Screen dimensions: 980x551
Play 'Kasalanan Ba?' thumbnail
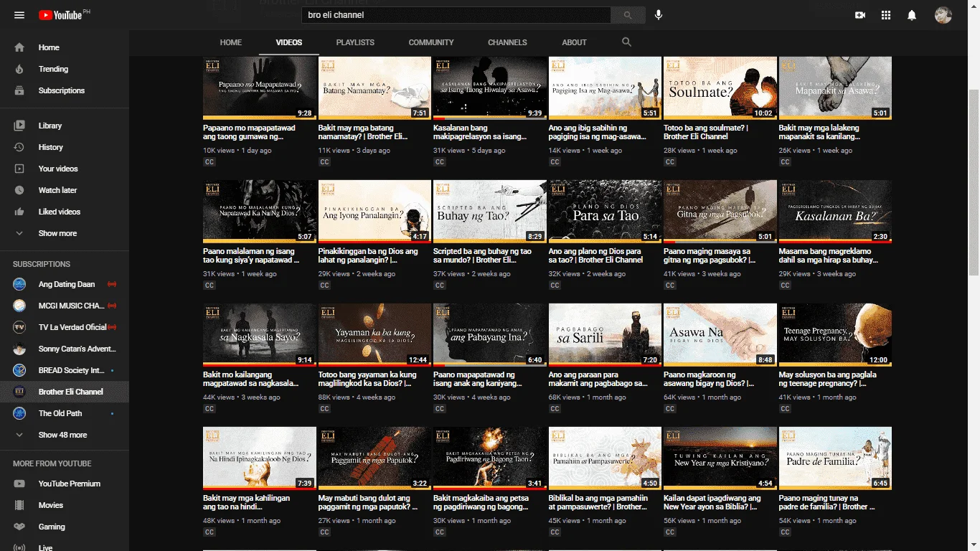835,211
